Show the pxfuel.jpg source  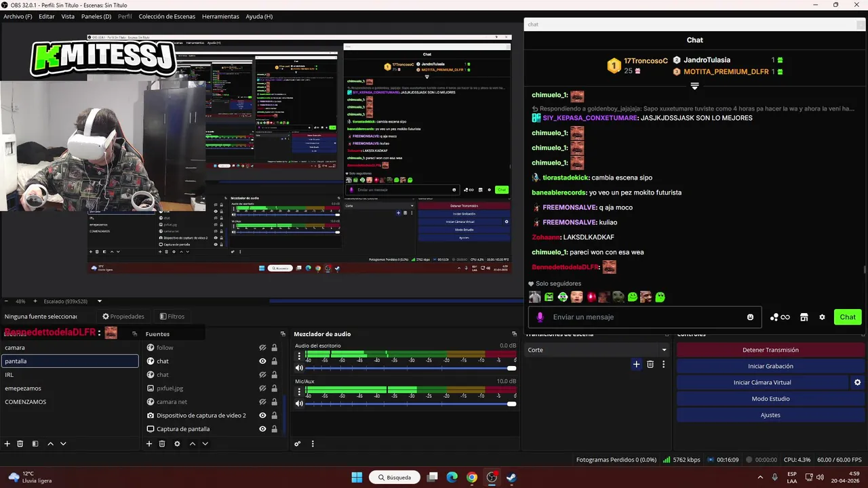pos(262,388)
